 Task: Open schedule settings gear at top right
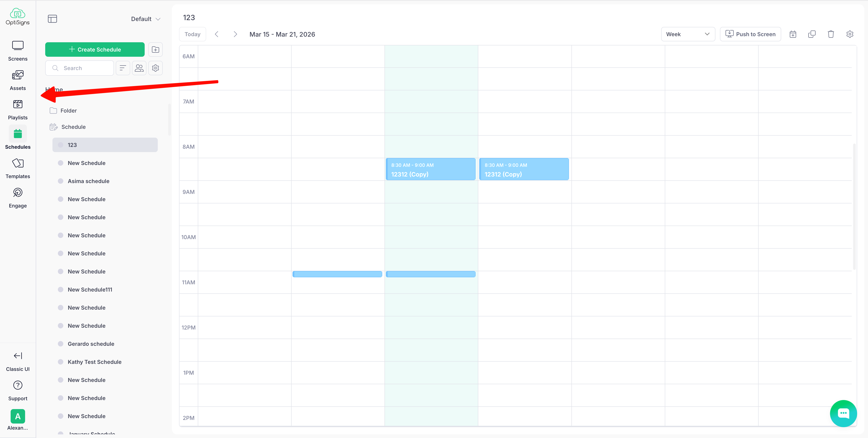[x=850, y=34]
